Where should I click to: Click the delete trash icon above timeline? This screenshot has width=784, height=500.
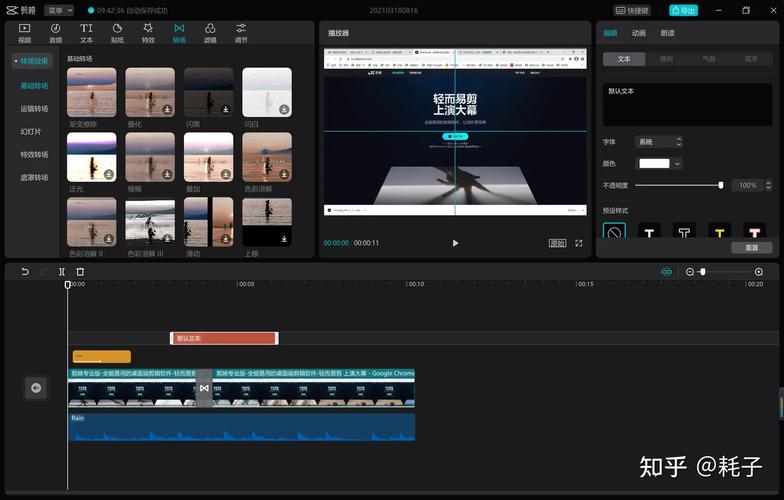80,272
